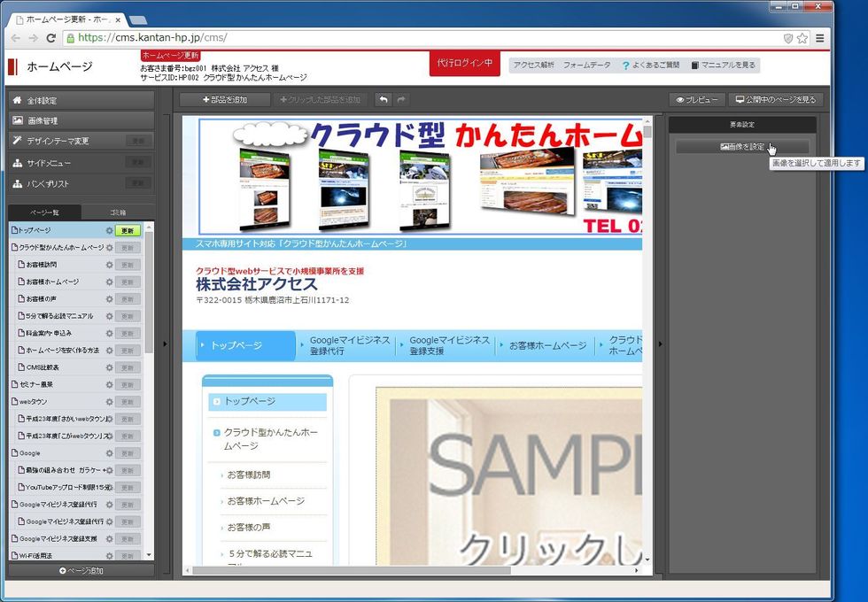Image resolution: width=868 pixels, height=602 pixels.
Task: Bookmark page with the star icon
Action: click(x=802, y=38)
